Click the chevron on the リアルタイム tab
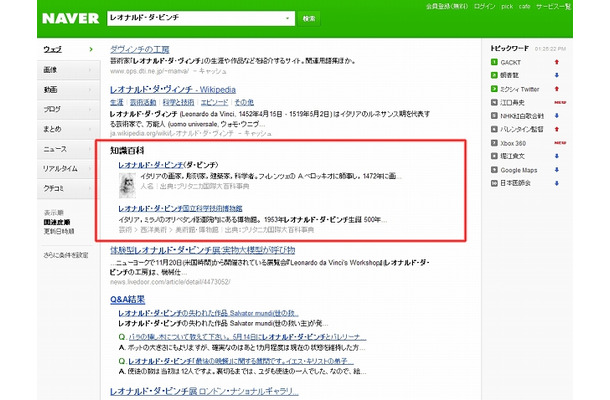 [x=90, y=168]
